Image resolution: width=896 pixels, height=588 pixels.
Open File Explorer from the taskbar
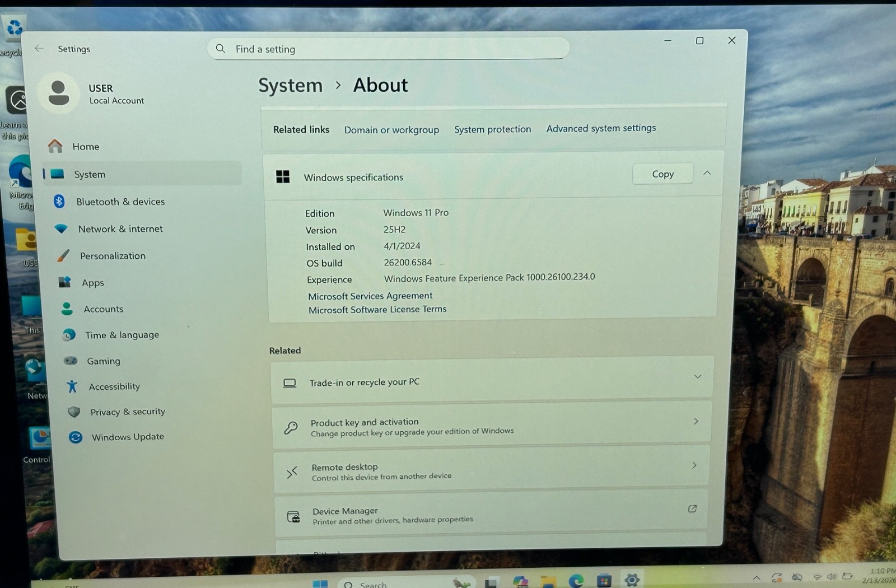(x=548, y=582)
